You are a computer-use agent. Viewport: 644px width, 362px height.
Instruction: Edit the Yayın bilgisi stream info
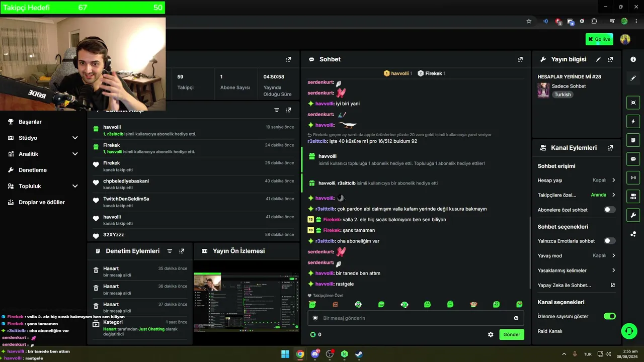(x=598, y=59)
